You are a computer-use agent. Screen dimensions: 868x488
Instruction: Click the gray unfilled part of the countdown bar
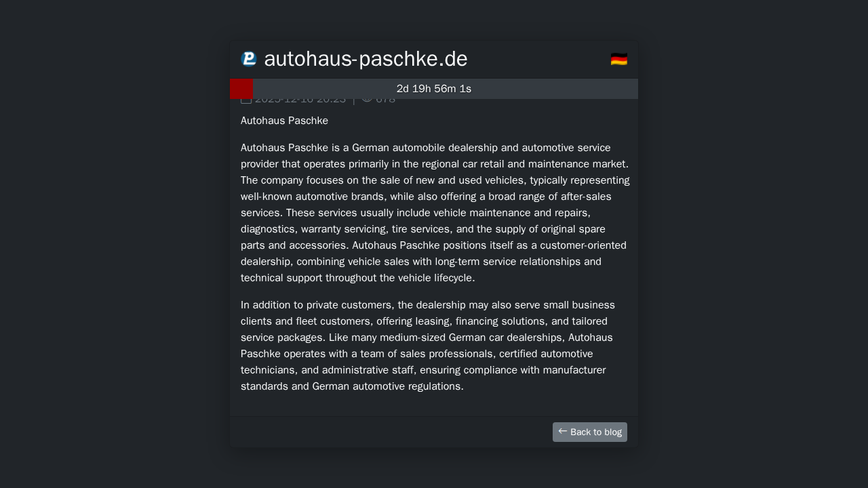click(x=542, y=89)
